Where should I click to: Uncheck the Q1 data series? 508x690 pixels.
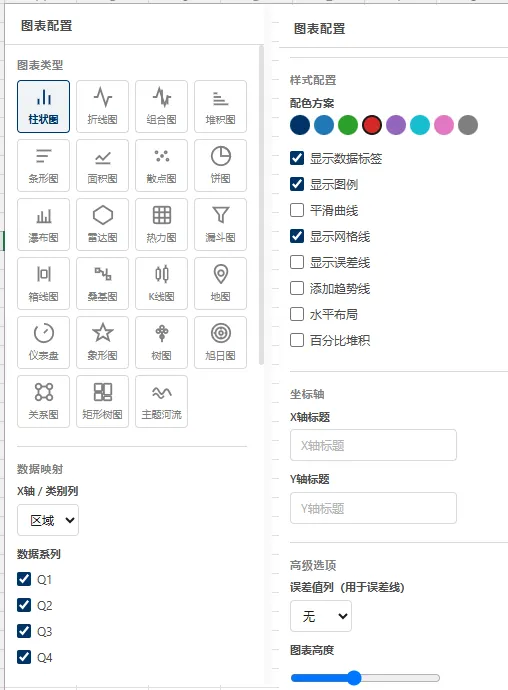(24, 579)
